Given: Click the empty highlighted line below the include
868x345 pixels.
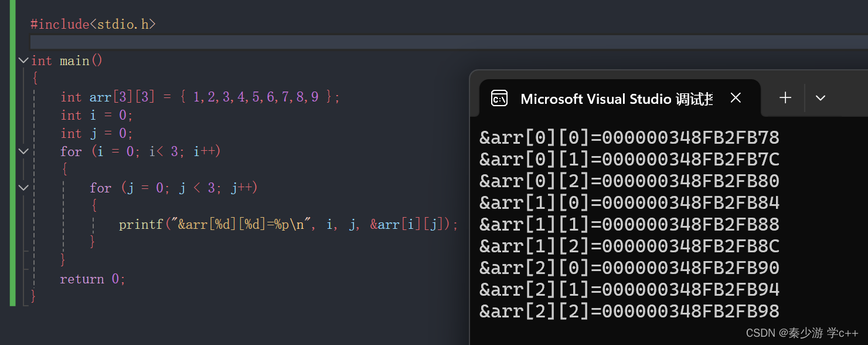Looking at the screenshot, I should click(449, 42).
